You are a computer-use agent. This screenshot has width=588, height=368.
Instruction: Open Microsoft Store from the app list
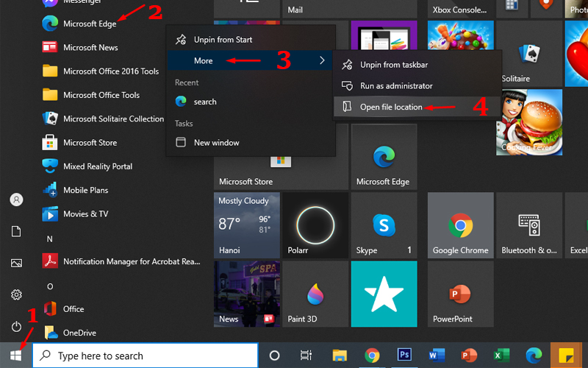[x=79, y=143]
